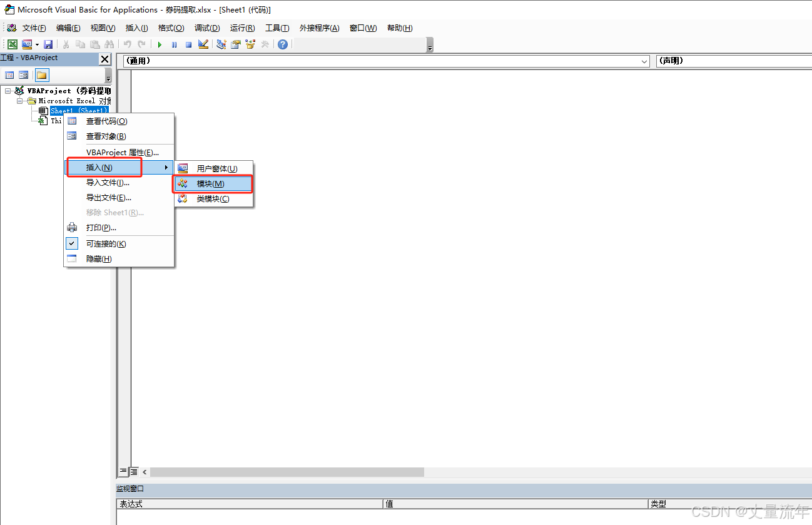The width and height of the screenshot is (812, 525).
Task: Toggle the 可连接的(K) checked option
Action: (x=119, y=244)
